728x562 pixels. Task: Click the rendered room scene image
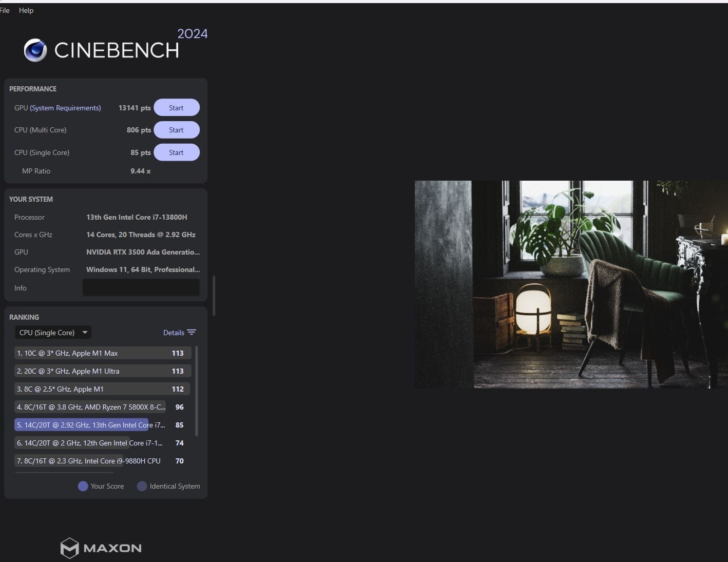pyautogui.click(x=571, y=284)
